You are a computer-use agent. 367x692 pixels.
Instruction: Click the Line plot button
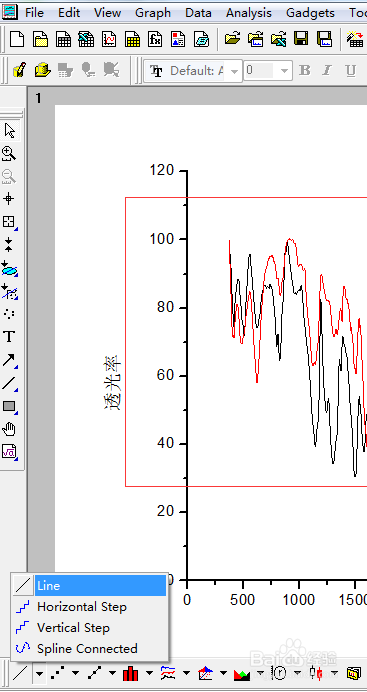click(20, 673)
